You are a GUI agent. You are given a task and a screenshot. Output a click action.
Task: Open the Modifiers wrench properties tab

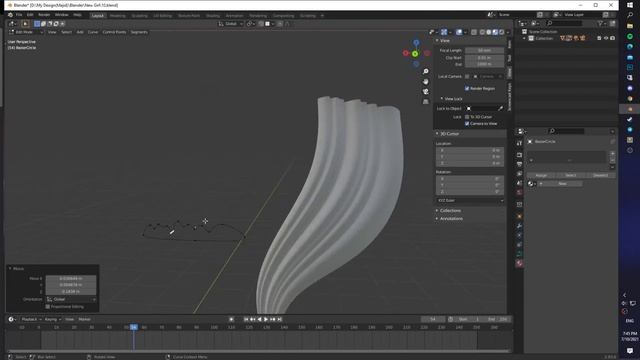(x=519, y=226)
